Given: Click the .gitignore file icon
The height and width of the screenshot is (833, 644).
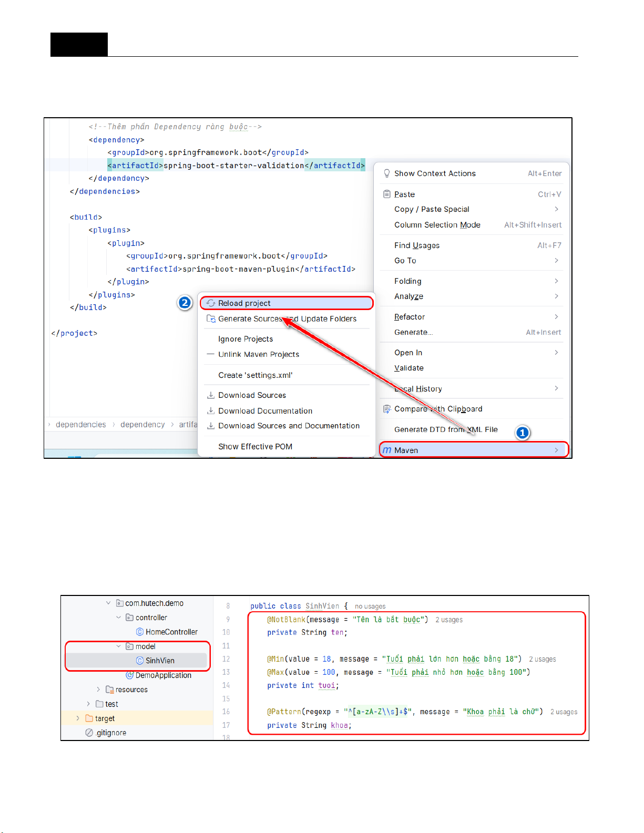Looking at the screenshot, I should (x=89, y=733).
